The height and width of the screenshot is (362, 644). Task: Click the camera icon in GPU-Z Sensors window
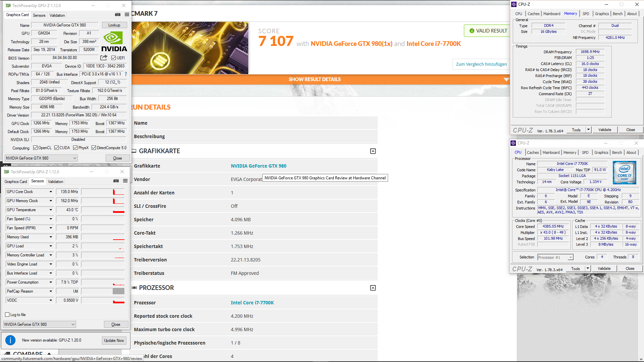[x=116, y=181]
